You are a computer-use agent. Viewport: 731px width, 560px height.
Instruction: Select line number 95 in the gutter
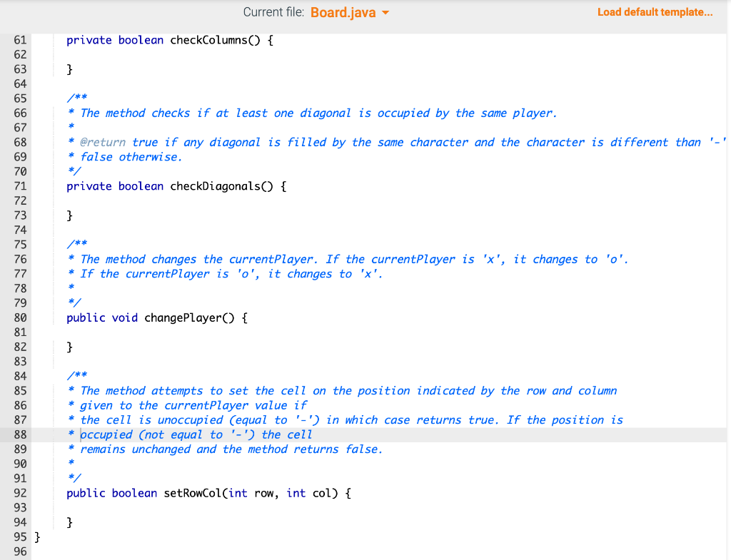pyautogui.click(x=20, y=536)
